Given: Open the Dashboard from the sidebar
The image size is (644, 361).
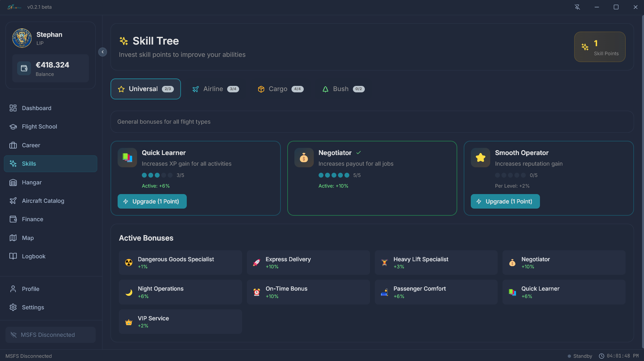Looking at the screenshot, I should tap(36, 108).
